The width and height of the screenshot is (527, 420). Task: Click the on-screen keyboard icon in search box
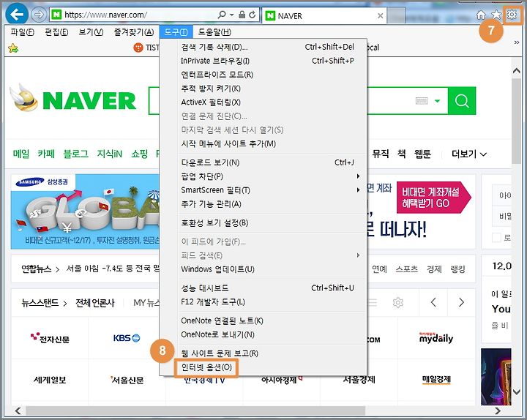(x=422, y=101)
